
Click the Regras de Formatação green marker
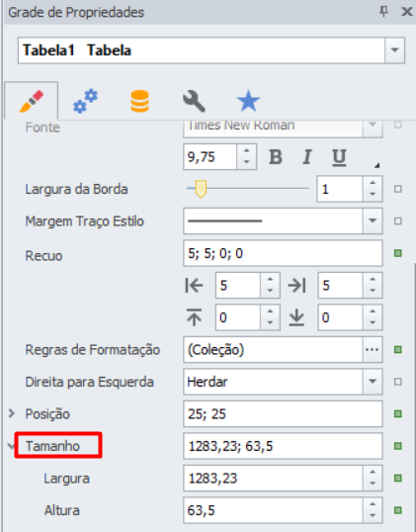398,349
